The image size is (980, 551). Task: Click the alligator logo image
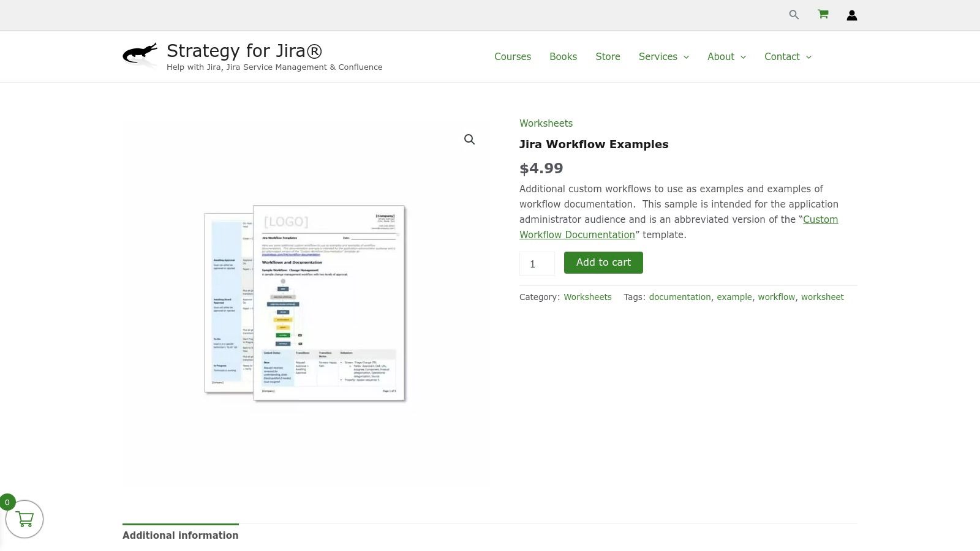[x=140, y=55]
